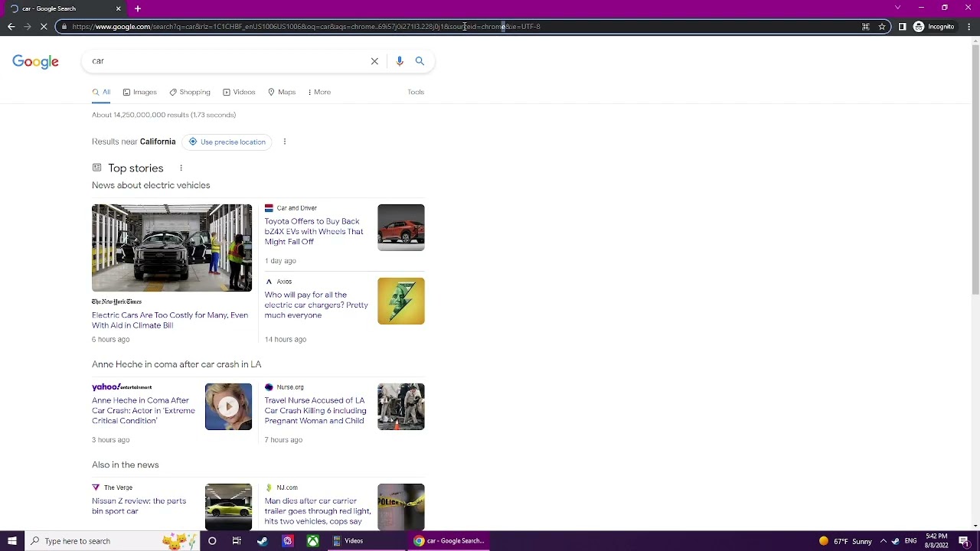Open tab search dropdown chevron
This screenshot has height=551, width=980.
tap(897, 8)
